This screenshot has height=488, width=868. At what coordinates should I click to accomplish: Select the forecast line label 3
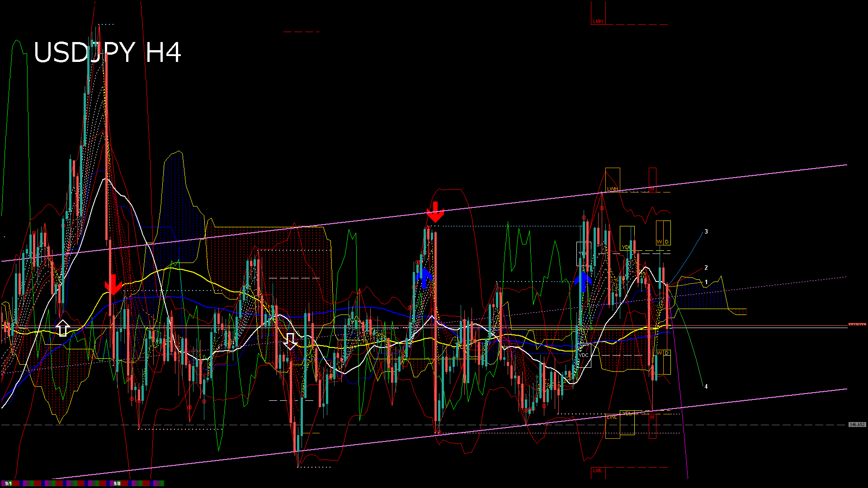706,231
